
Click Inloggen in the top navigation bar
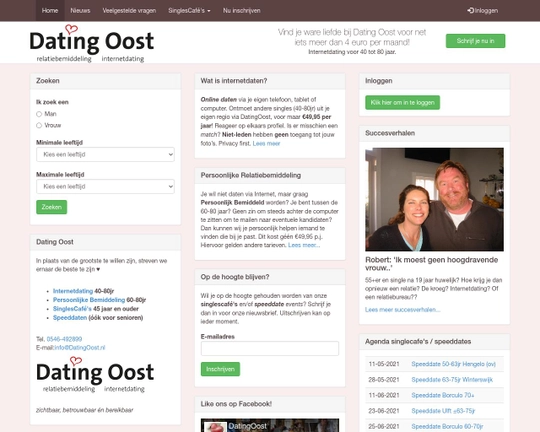482,11
